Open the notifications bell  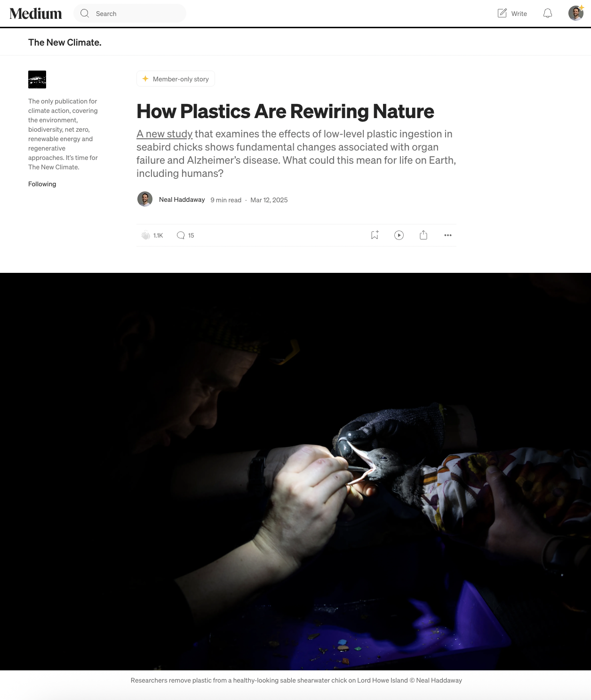[548, 14]
